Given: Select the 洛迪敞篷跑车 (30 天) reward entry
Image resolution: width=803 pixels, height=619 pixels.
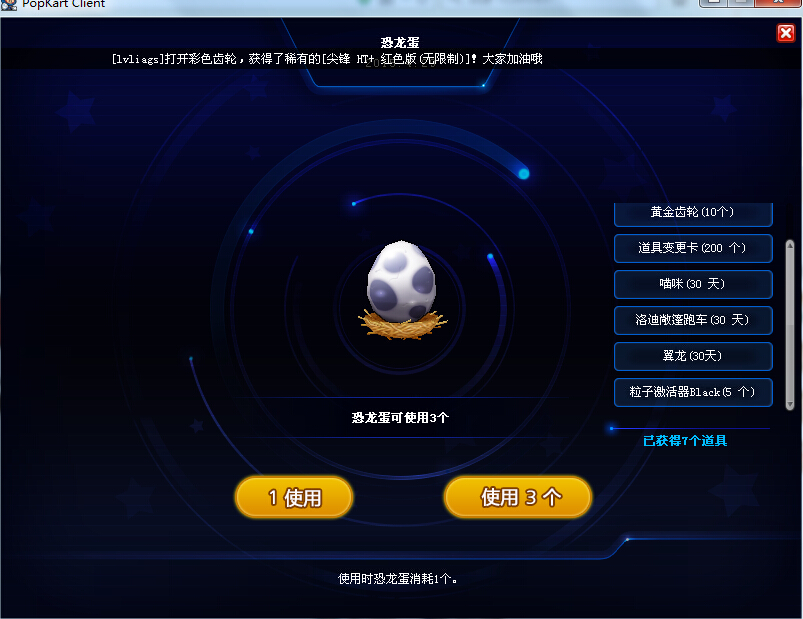Looking at the screenshot, I should point(693,320).
